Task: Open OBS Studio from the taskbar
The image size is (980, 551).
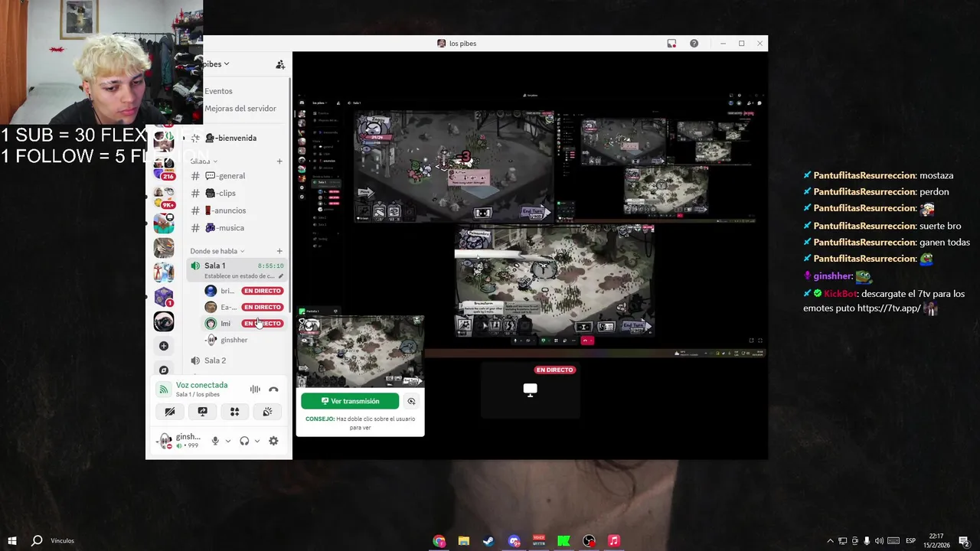Action: click(589, 541)
